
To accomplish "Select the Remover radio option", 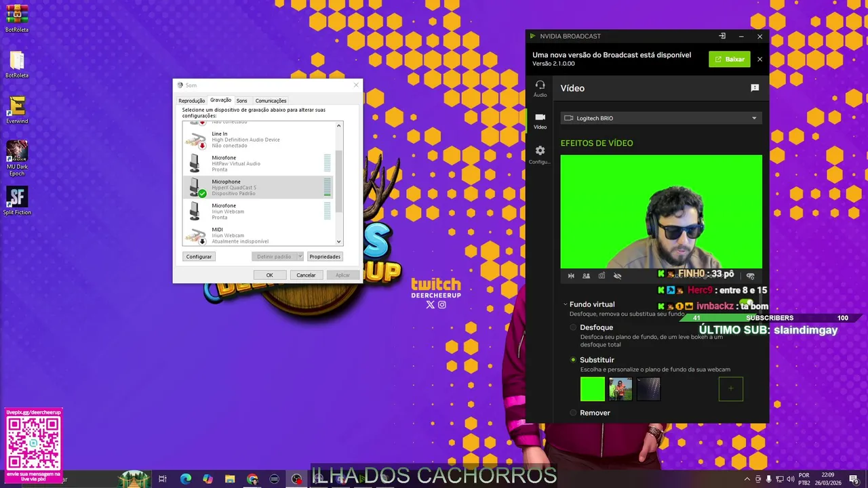I will [573, 413].
